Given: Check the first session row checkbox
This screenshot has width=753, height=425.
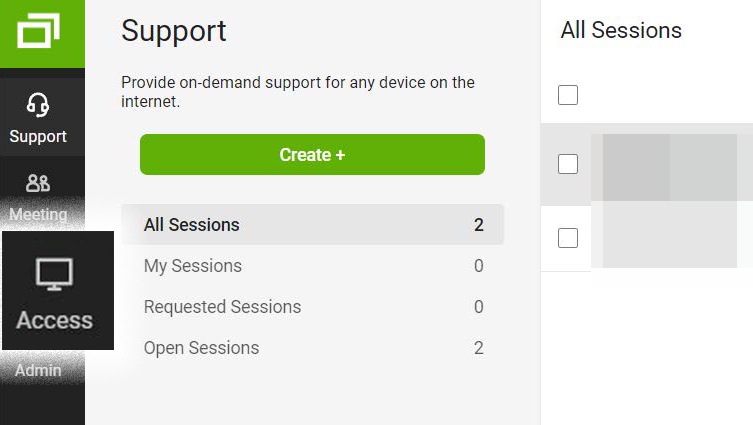Looking at the screenshot, I should click(x=568, y=164).
